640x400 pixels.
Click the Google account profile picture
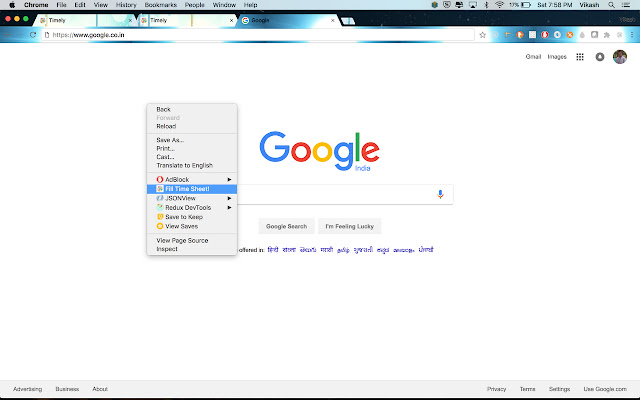pos(619,57)
